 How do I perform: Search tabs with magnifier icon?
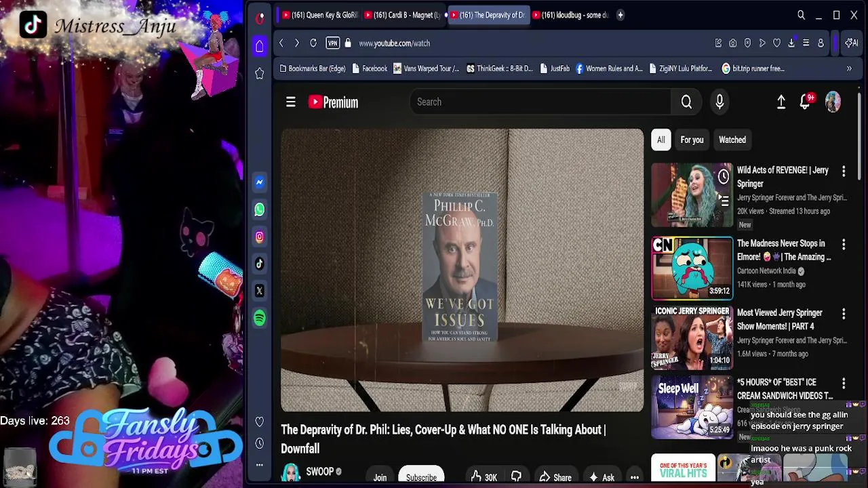point(801,15)
